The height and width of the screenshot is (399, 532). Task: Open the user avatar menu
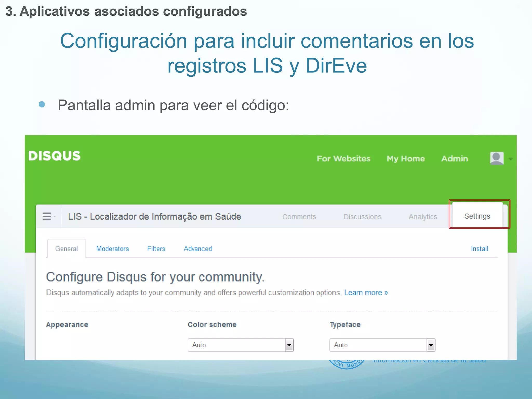[x=497, y=158]
